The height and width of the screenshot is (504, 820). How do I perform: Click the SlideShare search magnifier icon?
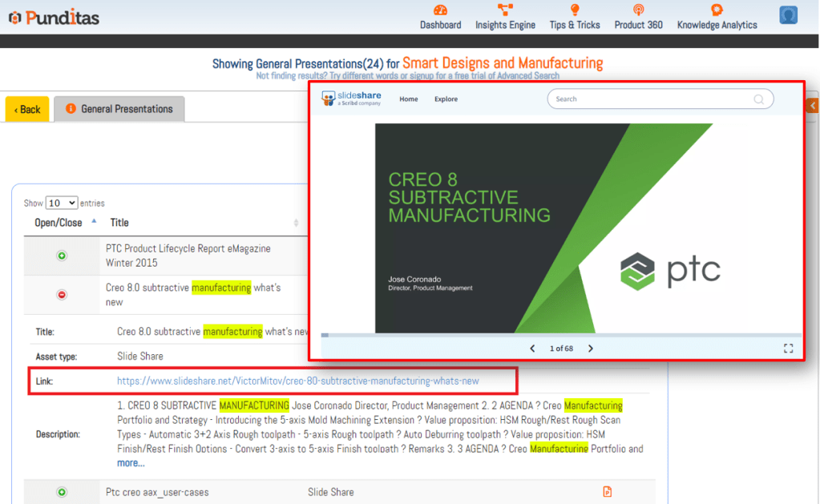pyautogui.click(x=758, y=99)
